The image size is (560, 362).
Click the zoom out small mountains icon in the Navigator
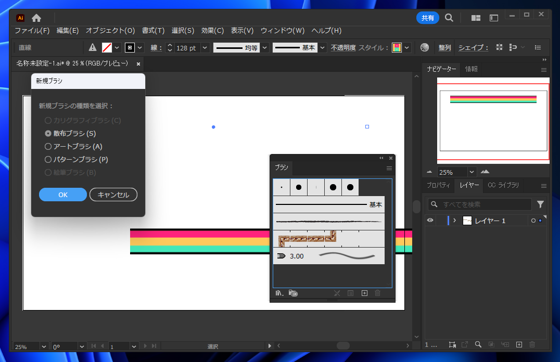429,172
